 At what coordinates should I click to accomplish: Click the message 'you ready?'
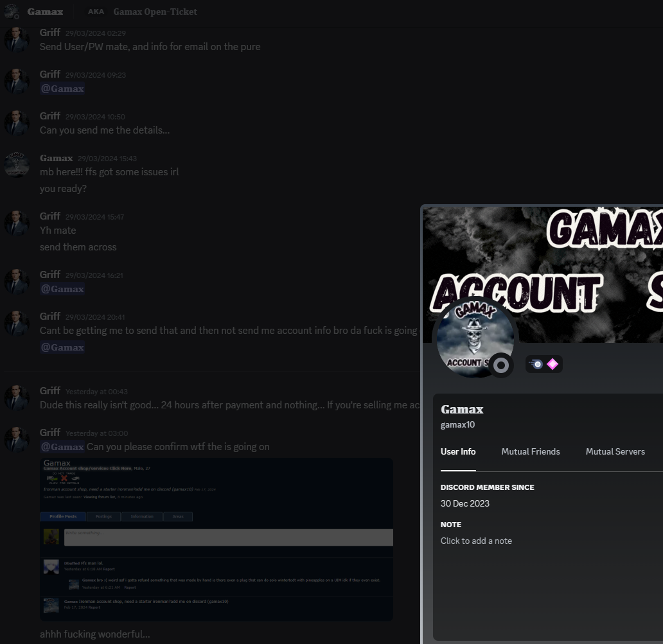coord(63,189)
